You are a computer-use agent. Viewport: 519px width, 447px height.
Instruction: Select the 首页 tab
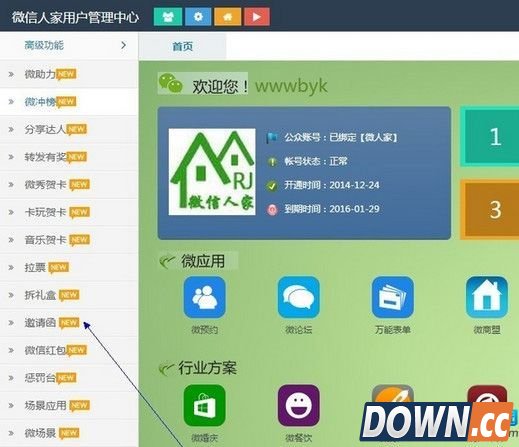(182, 46)
